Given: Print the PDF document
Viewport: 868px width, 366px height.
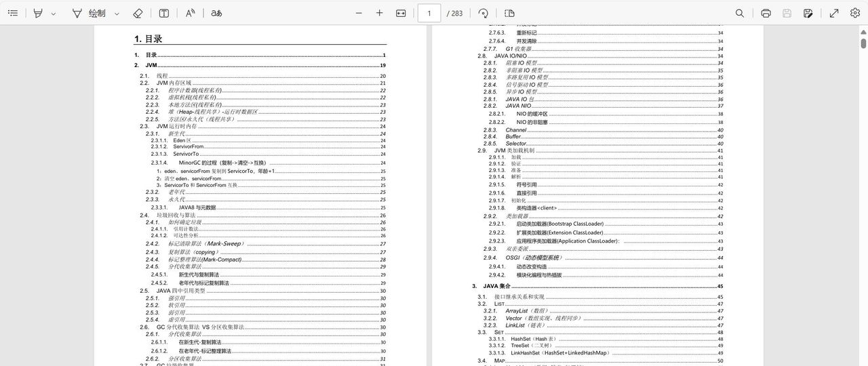Looking at the screenshot, I should pyautogui.click(x=766, y=13).
